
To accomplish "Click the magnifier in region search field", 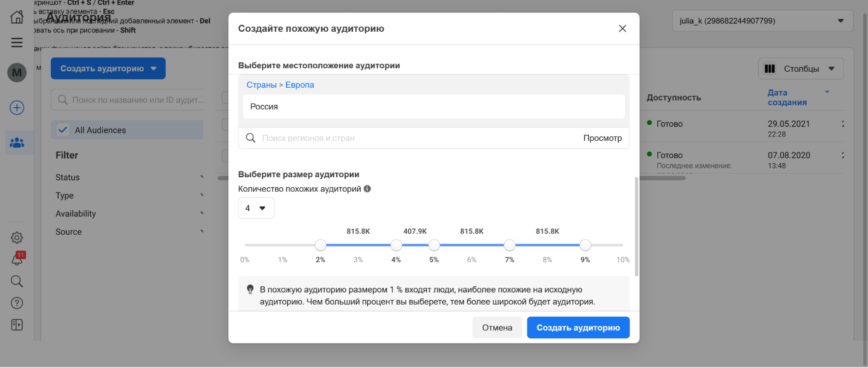I will pyautogui.click(x=251, y=138).
